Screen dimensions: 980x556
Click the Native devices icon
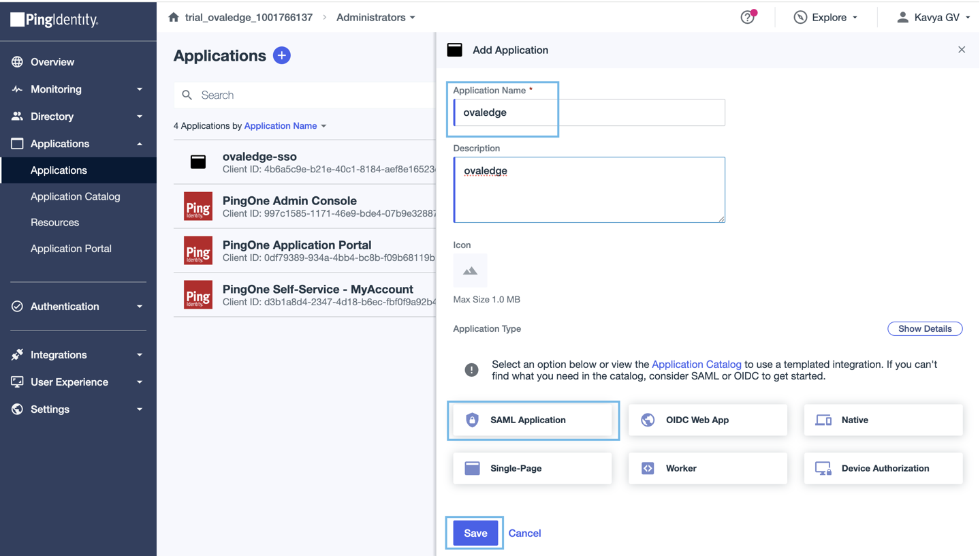823,420
